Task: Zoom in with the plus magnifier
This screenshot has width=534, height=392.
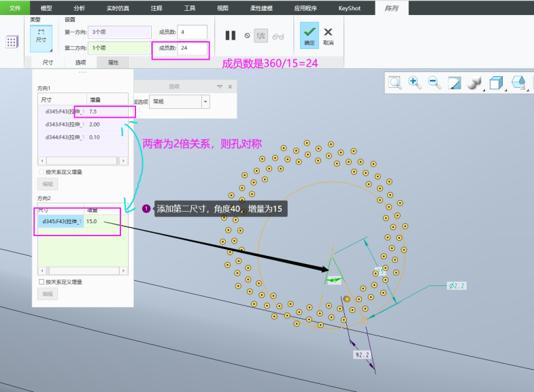Action: (x=414, y=83)
